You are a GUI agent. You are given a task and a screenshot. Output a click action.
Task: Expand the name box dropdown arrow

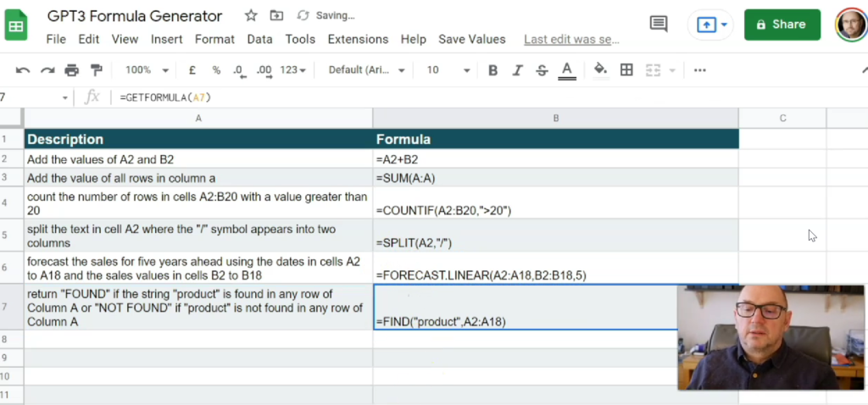pyautogui.click(x=64, y=98)
